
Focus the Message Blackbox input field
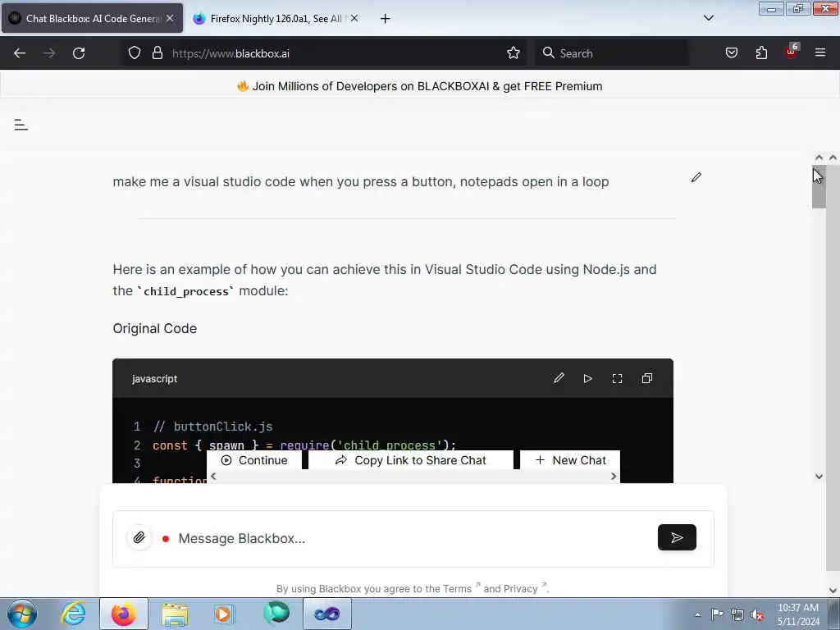click(x=413, y=538)
